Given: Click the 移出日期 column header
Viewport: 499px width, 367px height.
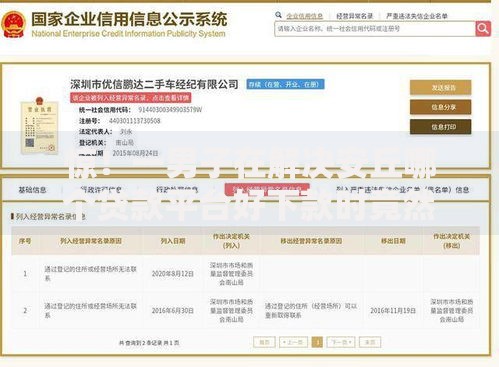Looking at the screenshot, I should (x=393, y=241).
